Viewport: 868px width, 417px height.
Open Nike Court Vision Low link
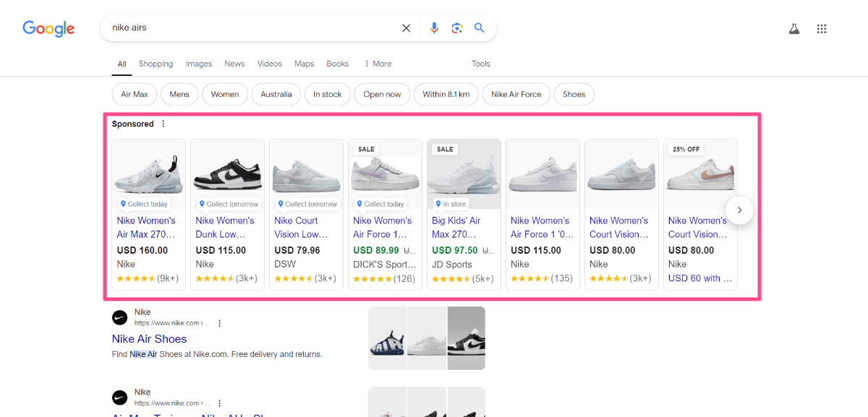(x=301, y=228)
